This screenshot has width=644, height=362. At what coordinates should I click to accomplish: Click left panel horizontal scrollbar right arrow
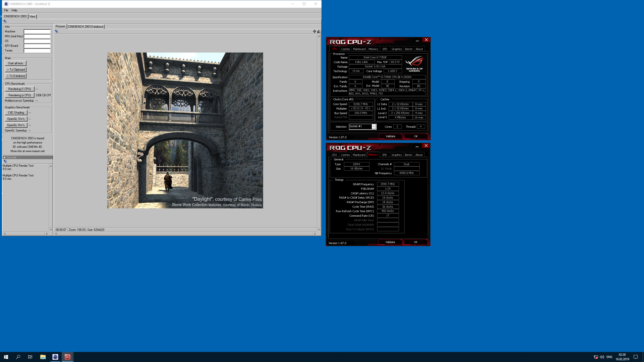point(47,234)
